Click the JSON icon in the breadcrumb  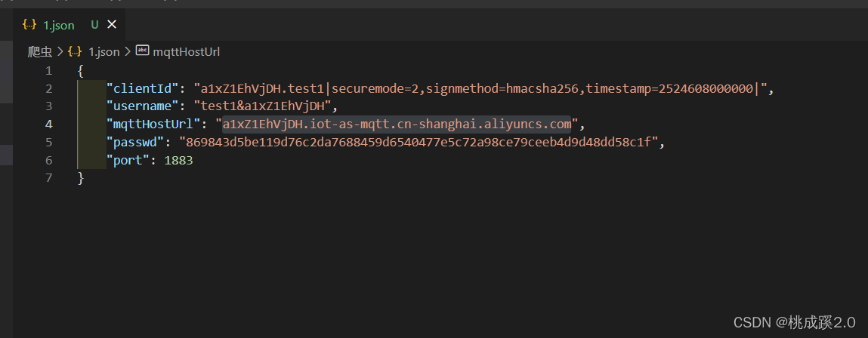coord(75,51)
